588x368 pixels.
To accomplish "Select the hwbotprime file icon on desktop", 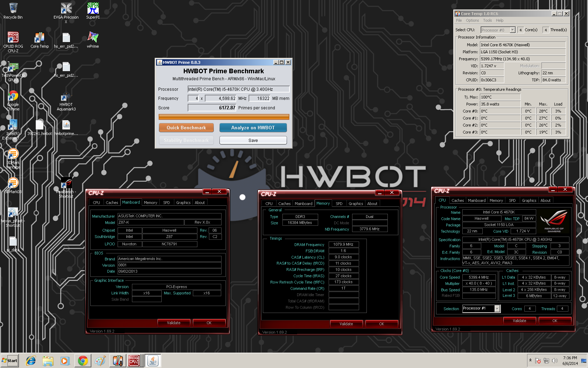I will click(66, 127).
